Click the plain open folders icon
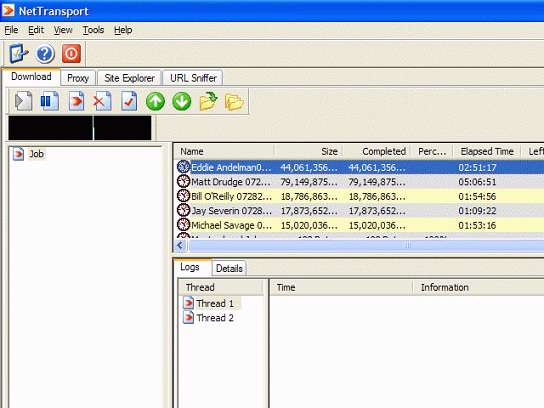The image size is (544, 408). 234,102
